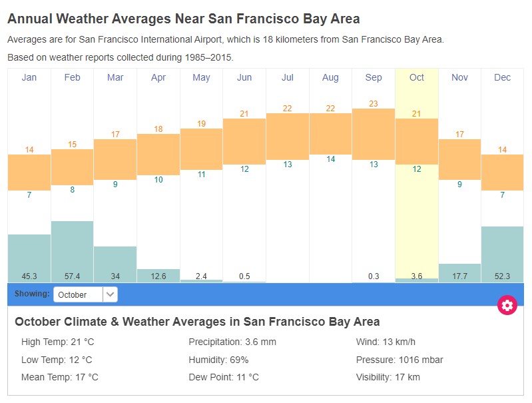The image size is (532, 403).
Task: Select the May month header
Action: [201, 78]
